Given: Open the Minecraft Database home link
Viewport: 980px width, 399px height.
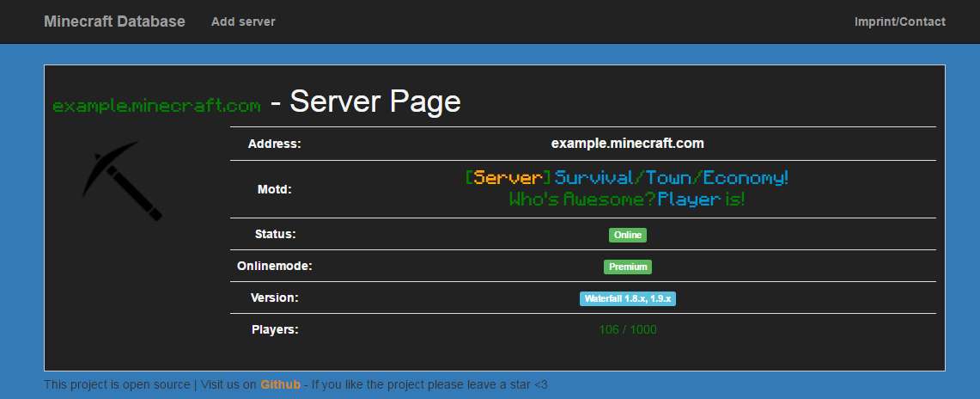Looking at the screenshot, I should click(x=114, y=21).
